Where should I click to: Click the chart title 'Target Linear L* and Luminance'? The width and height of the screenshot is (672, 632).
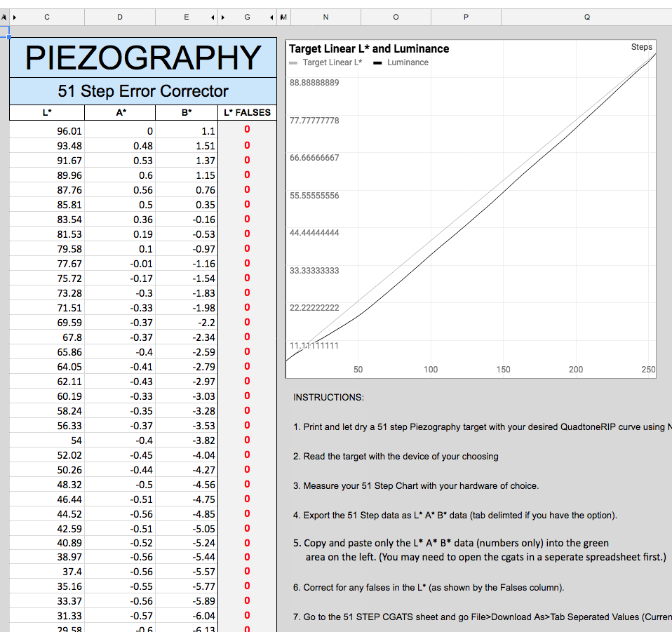pyautogui.click(x=368, y=49)
